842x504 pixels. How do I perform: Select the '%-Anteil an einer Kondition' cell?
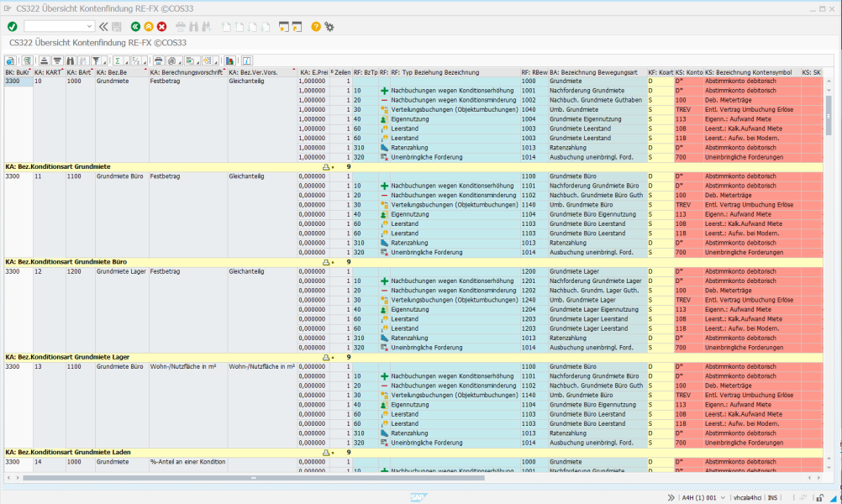pyautogui.click(x=188, y=462)
